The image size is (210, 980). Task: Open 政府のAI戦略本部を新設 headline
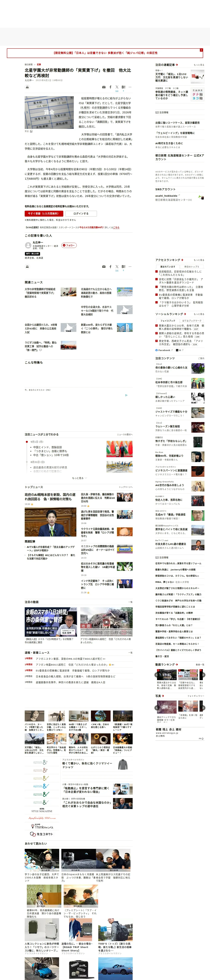click(x=50, y=497)
